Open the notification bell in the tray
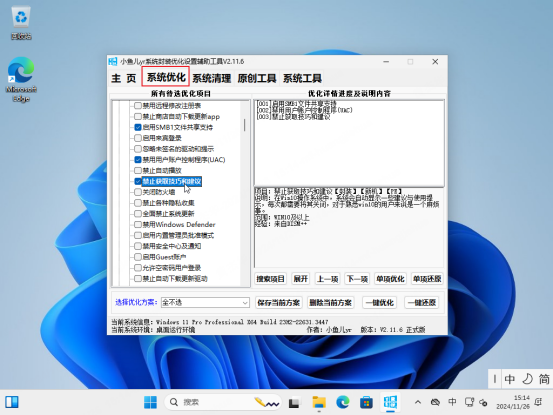553x415 pixels. pos(538,402)
